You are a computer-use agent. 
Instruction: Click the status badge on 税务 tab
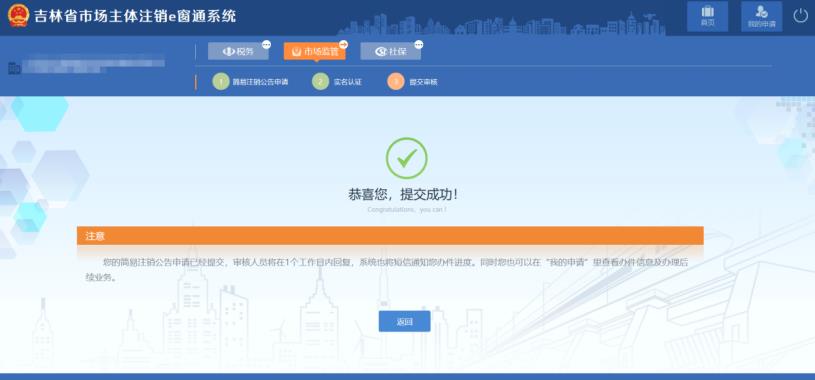pos(266,45)
